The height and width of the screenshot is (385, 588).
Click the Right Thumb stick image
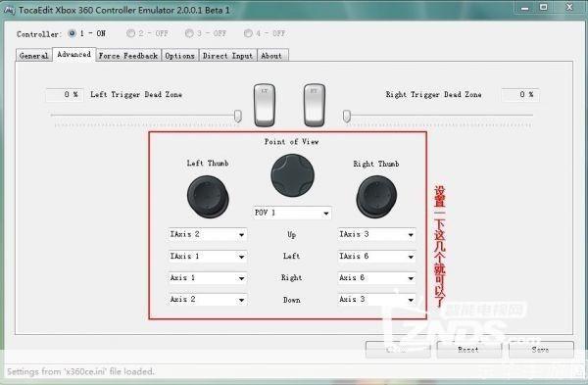376,197
